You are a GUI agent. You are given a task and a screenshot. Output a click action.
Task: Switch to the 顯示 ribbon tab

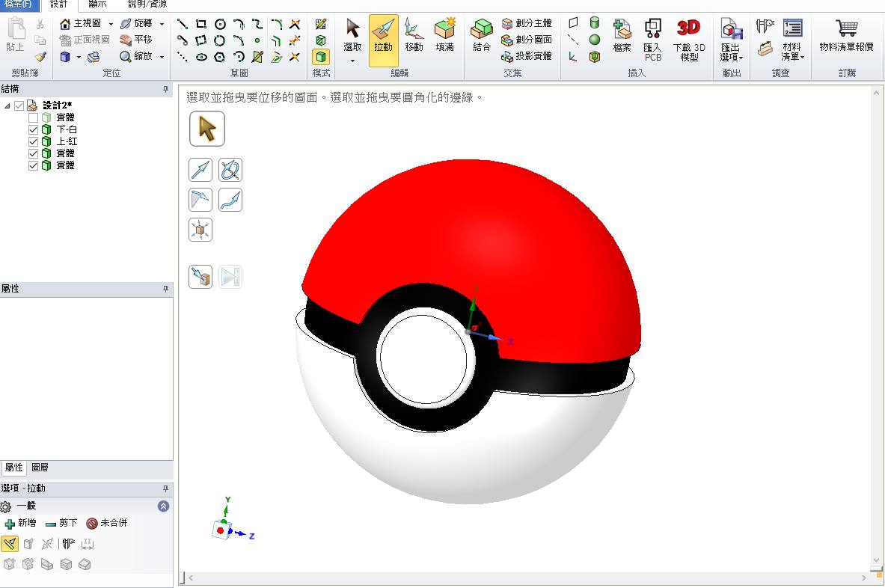point(97,4)
